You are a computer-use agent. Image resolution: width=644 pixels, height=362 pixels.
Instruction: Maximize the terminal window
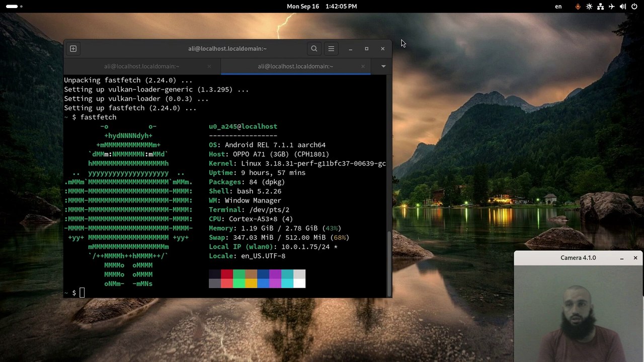pyautogui.click(x=367, y=49)
